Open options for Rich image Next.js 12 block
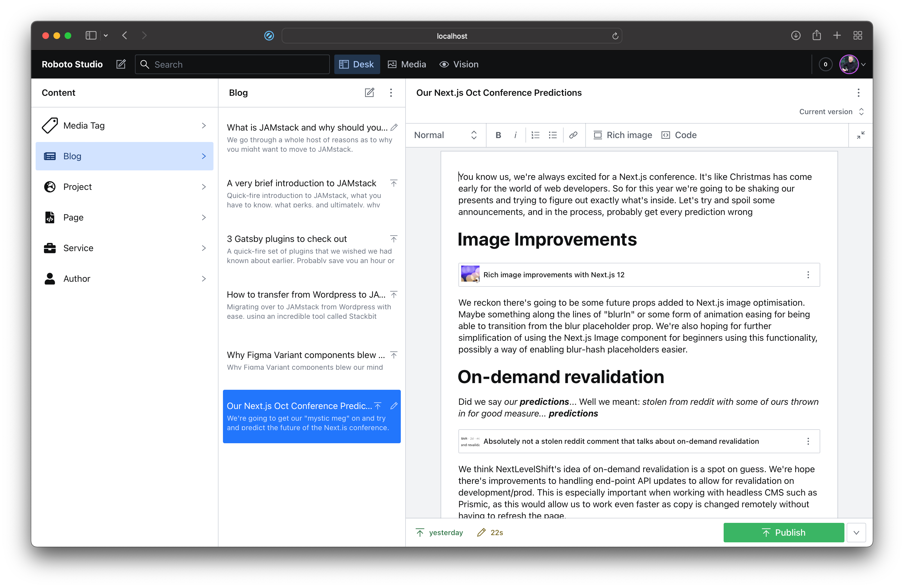This screenshot has height=588, width=904. coord(808,275)
